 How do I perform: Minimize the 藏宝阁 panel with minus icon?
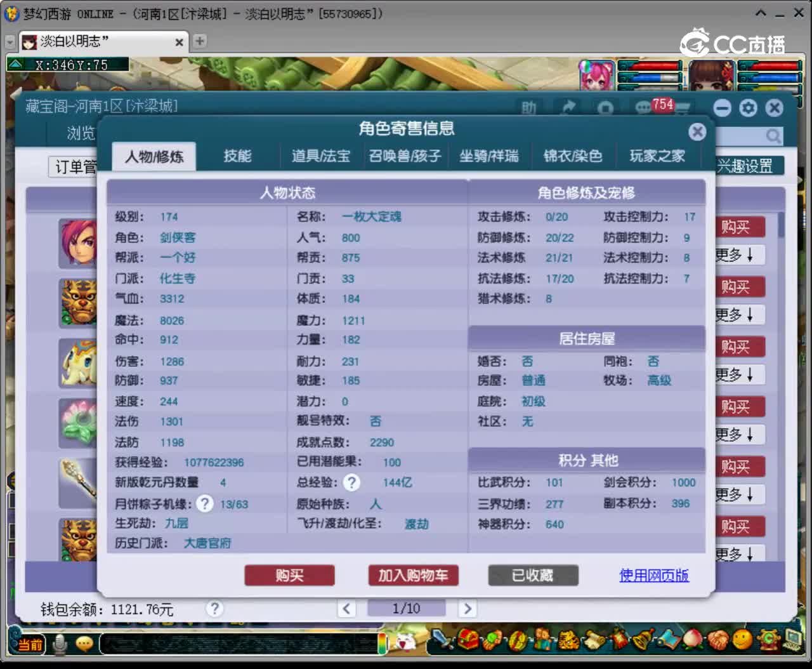(x=722, y=108)
